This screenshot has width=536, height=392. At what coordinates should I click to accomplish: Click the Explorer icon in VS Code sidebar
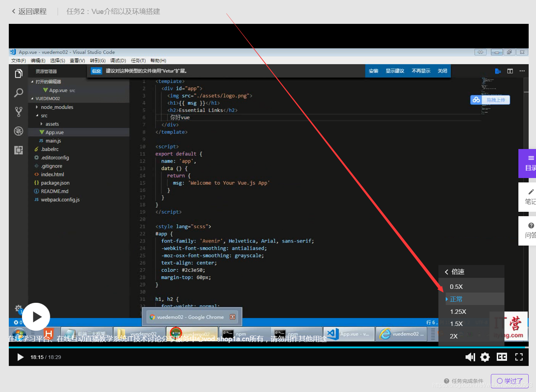[18, 74]
